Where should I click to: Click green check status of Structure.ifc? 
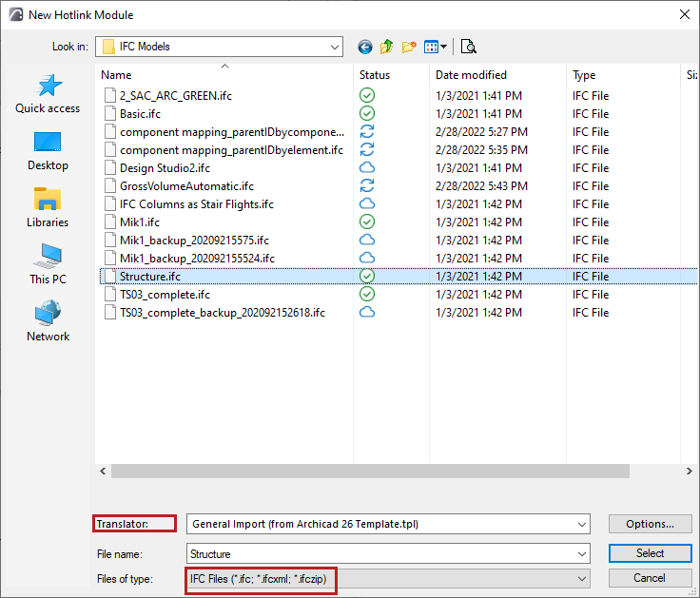(367, 276)
